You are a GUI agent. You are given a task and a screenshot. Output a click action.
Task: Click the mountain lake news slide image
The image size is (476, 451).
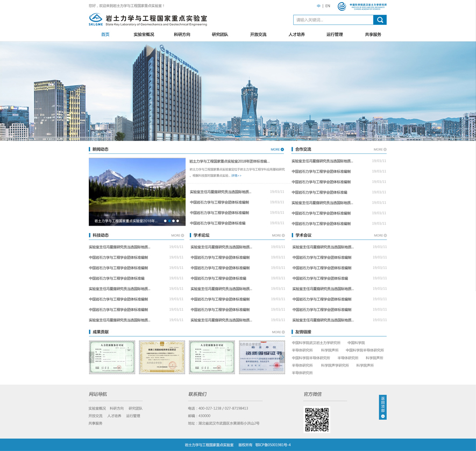[x=137, y=192]
